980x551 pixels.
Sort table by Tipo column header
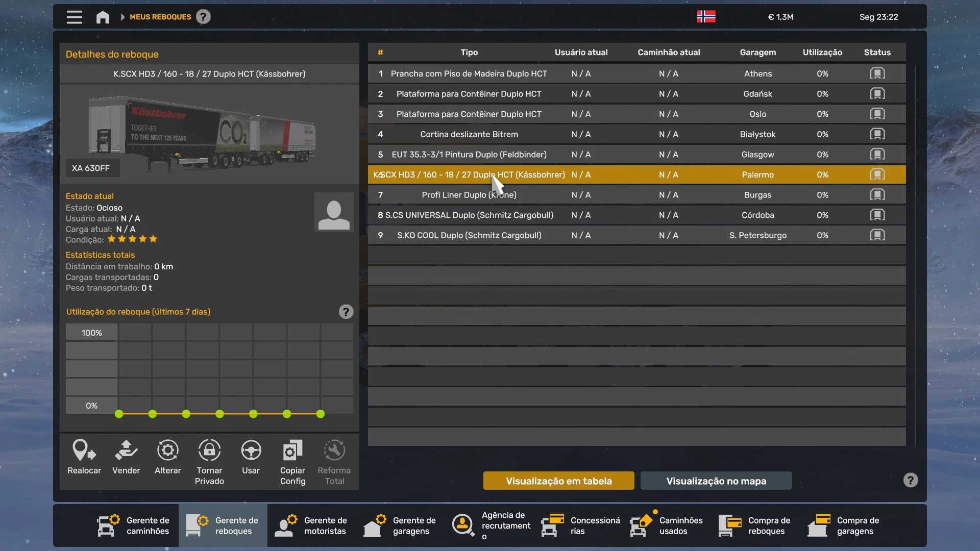coord(469,53)
